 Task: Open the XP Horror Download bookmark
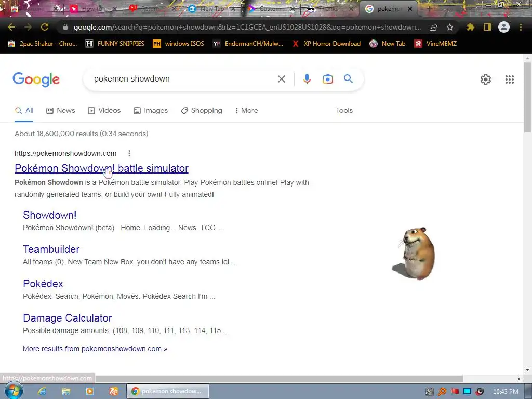click(326, 44)
